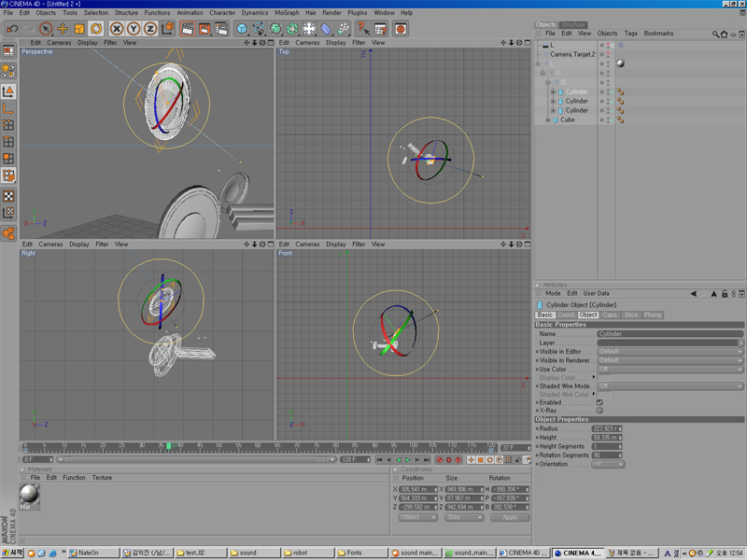Click the home icon in Objects manager

click(x=725, y=35)
